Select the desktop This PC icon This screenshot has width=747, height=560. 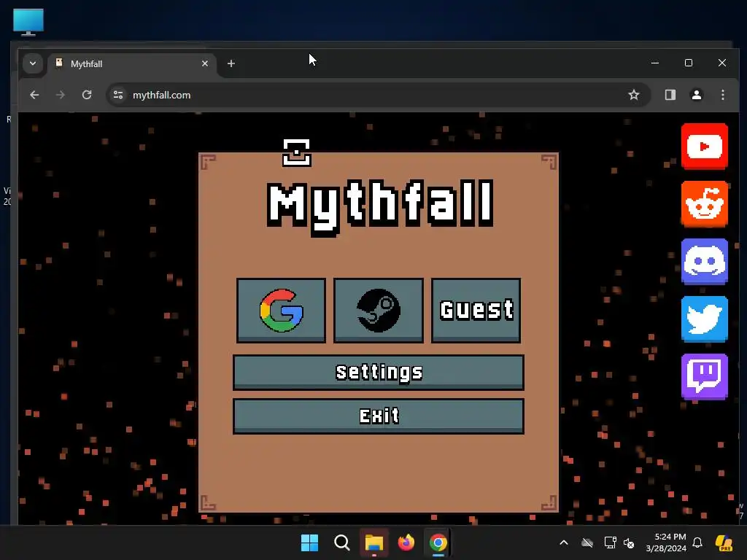[28, 22]
